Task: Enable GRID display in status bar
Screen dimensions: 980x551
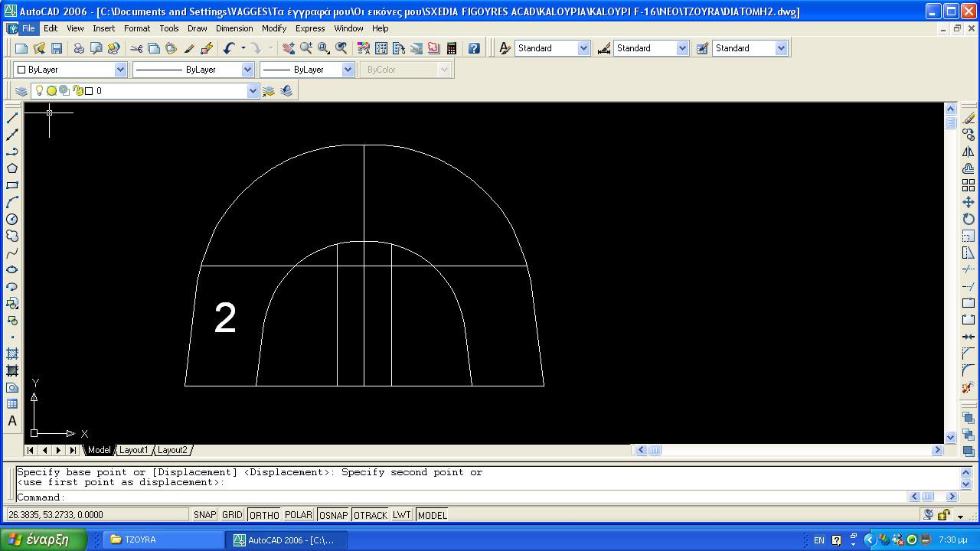Action: click(x=232, y=515)
